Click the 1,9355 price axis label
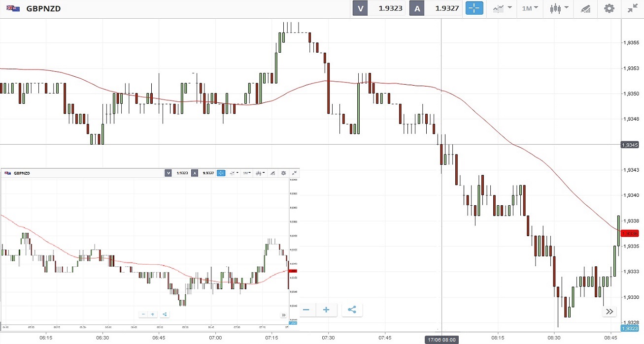644x344 pixels. click(x=631, y=42)
